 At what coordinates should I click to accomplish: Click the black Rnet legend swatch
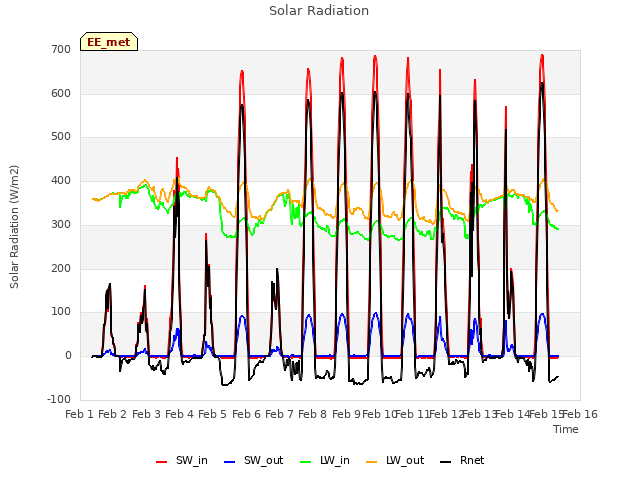click(446, 462)
